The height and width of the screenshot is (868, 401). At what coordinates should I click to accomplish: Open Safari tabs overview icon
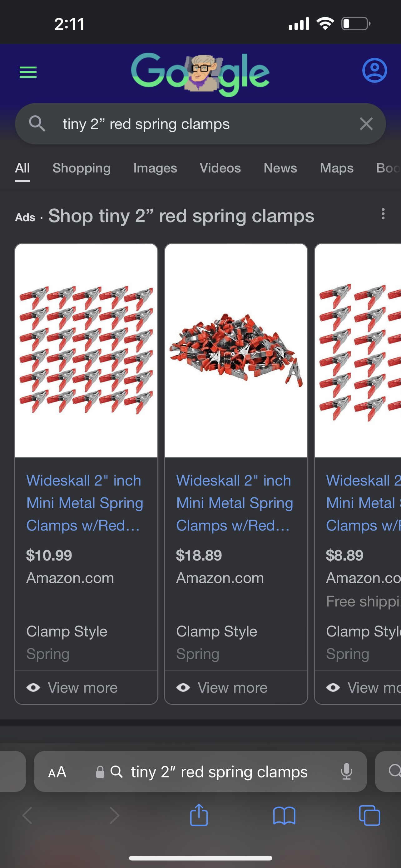coord(369,816)
